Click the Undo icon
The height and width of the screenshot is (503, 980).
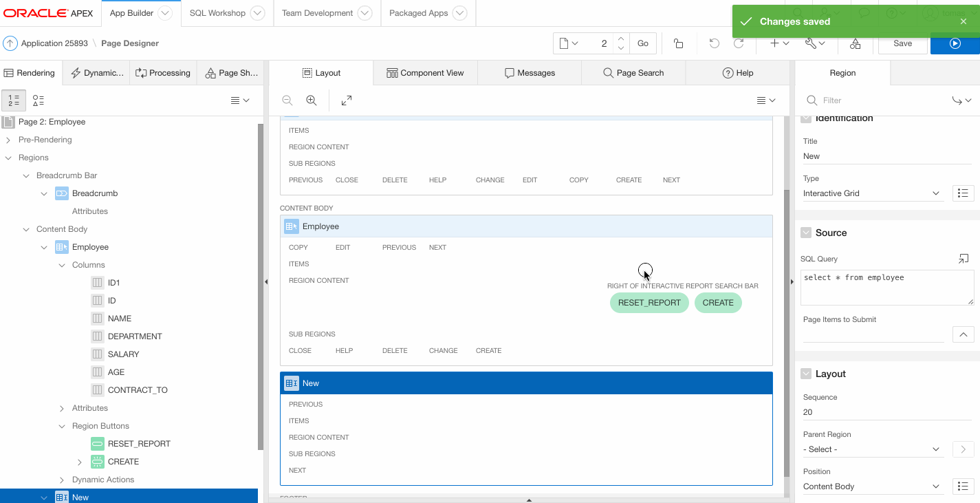pos(714,43)
